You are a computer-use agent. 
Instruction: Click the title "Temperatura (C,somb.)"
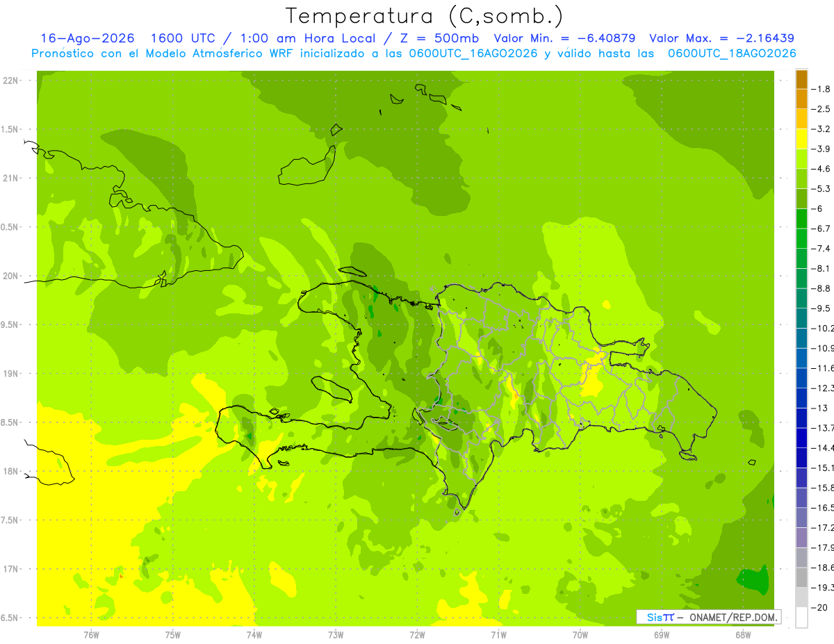(425, 16)
